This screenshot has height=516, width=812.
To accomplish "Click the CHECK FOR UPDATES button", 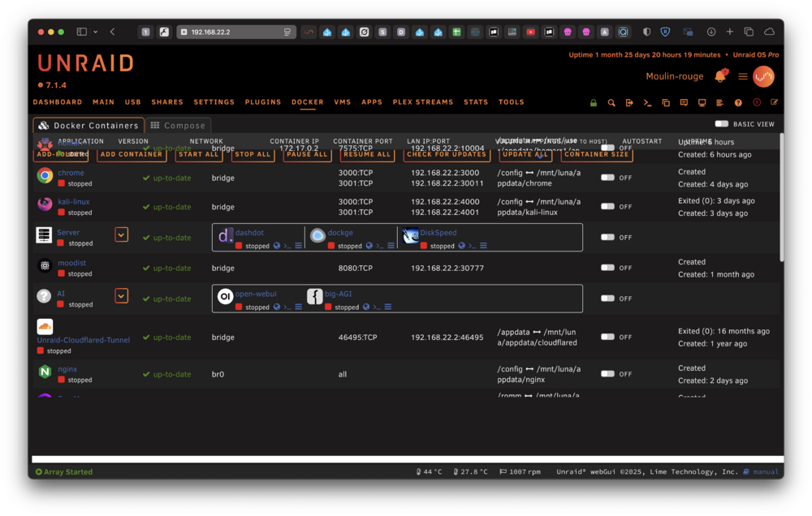I will click(x=447, y=154).
